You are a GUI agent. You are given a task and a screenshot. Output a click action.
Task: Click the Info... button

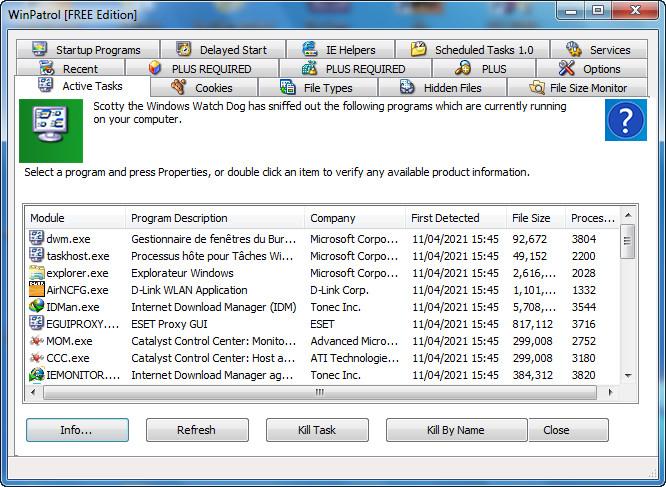point(77,430)
